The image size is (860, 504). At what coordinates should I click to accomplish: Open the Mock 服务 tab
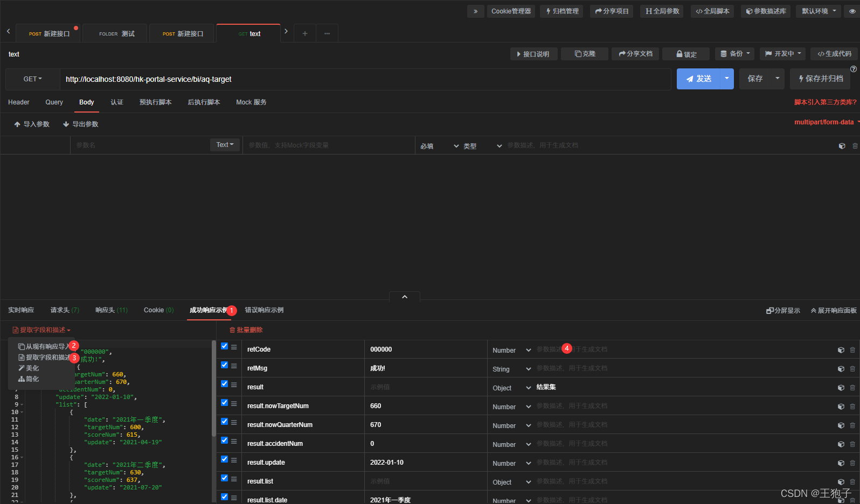(251, 102)
